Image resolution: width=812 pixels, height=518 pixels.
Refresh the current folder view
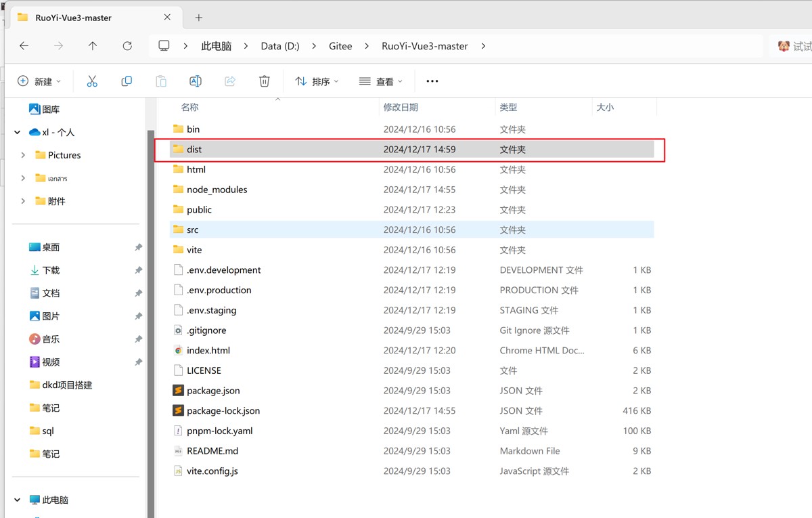point(127,46)
